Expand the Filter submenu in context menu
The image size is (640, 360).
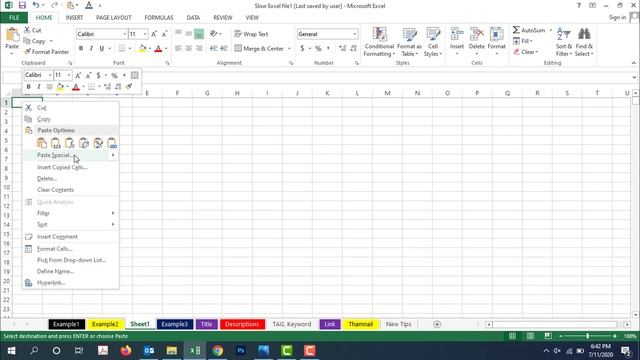point(113,213)
